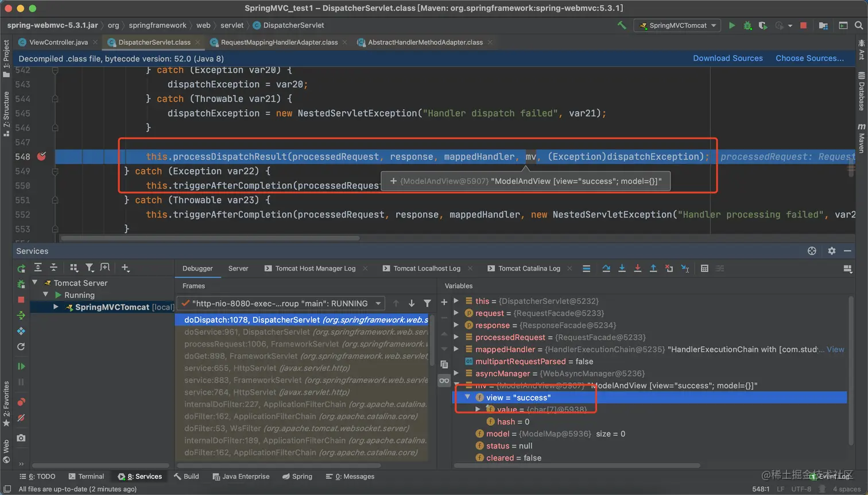This screenshot has height=495, width=868.
Task: Click Get Thread Dump camera icon
Action: coord(21,438)
